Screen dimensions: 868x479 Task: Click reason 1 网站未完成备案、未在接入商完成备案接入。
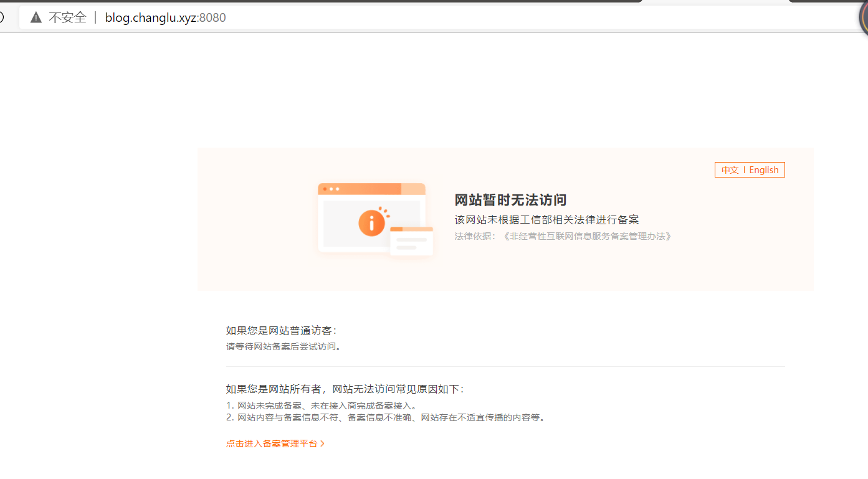[322, 405]
